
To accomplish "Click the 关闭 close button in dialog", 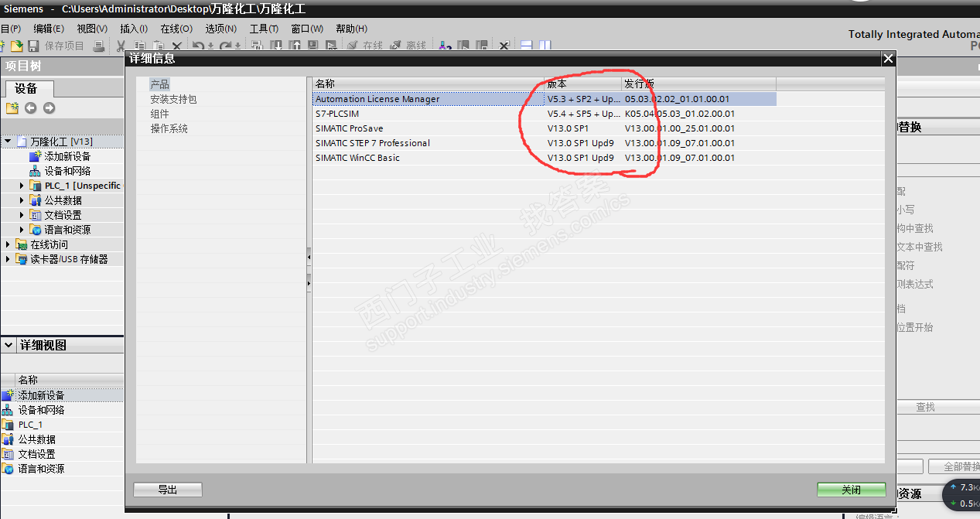I will click(x=851, y=490).
